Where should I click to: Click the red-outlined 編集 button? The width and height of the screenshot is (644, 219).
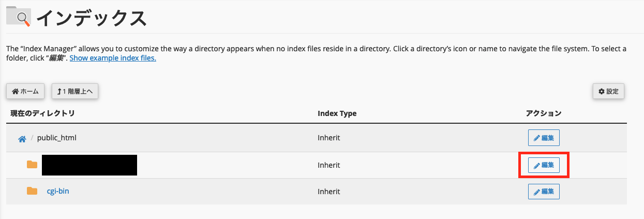(544, 165)
